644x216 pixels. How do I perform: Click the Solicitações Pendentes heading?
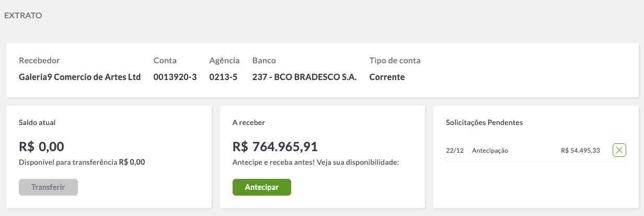pos(484,122)
